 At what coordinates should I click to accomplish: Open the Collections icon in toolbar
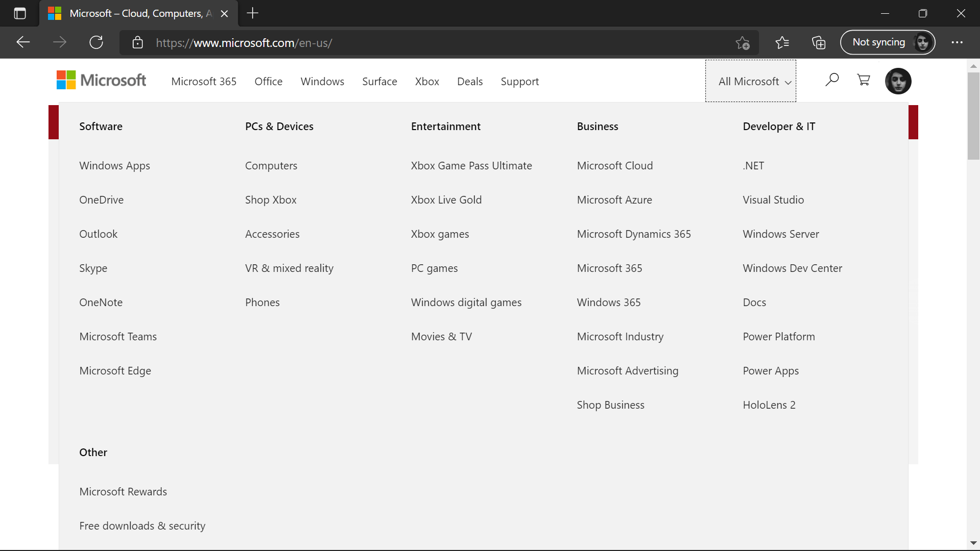[x=819, y=43]
